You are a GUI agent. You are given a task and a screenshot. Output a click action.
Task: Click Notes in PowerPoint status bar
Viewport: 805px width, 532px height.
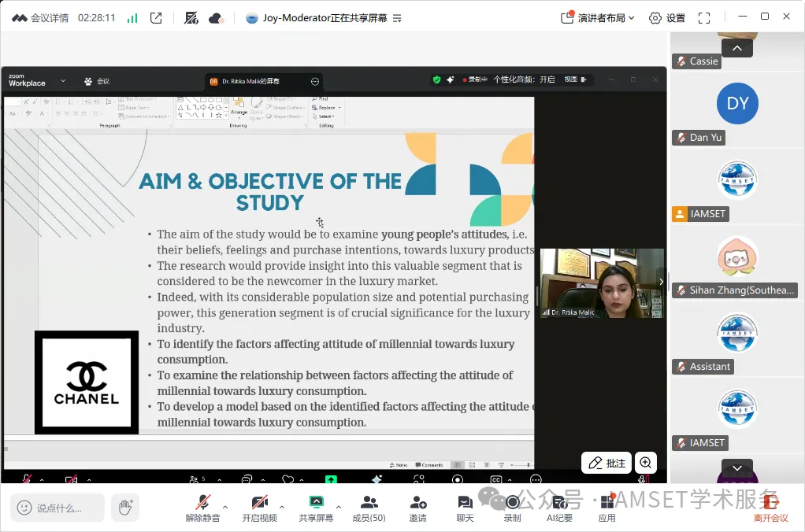click(399, 465)
